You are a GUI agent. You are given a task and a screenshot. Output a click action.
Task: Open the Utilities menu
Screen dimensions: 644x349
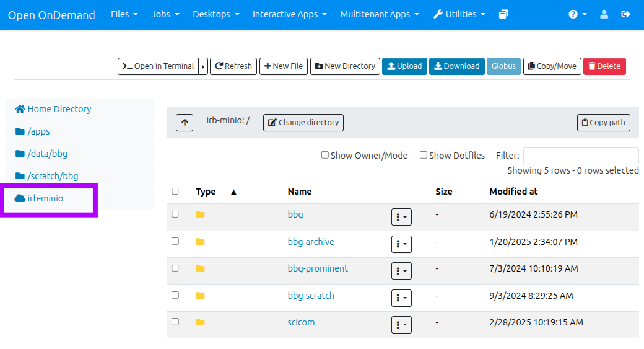pos(459,14)
